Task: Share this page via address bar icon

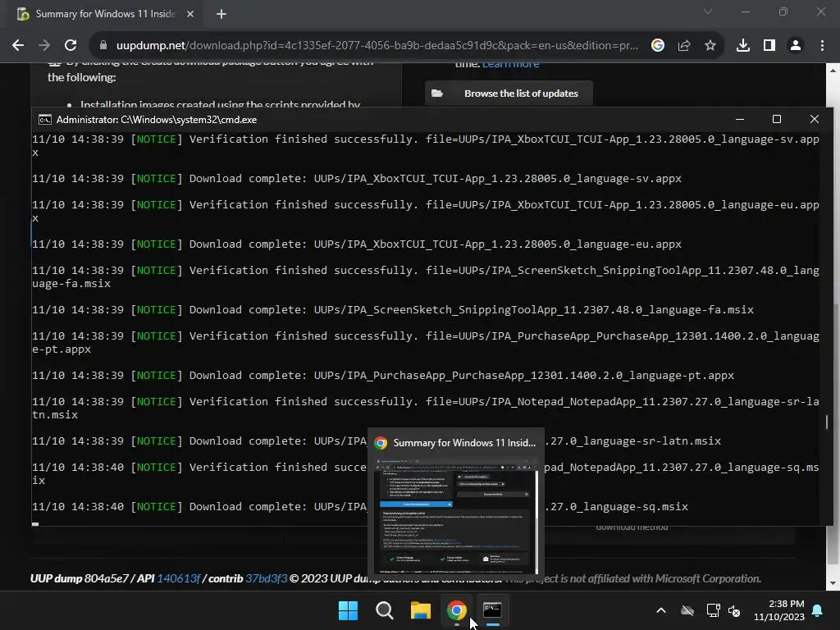Action: point(683,46)
